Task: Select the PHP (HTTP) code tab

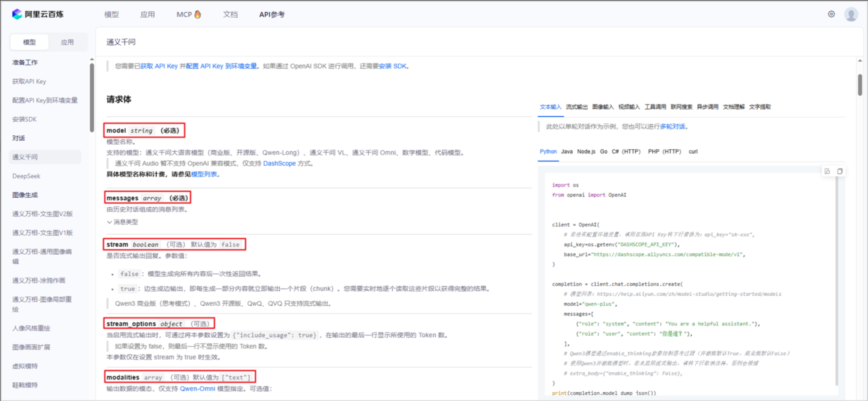Action: [x=664, y=152]
